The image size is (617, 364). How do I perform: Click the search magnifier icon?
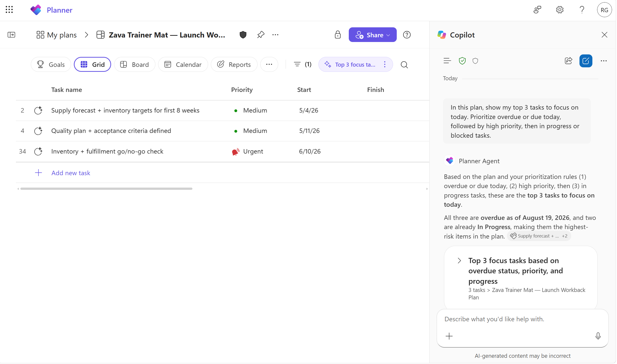(404, 65)
